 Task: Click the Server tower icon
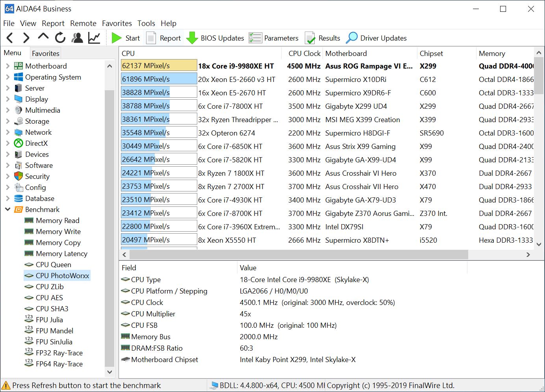(x=18, y=88)
